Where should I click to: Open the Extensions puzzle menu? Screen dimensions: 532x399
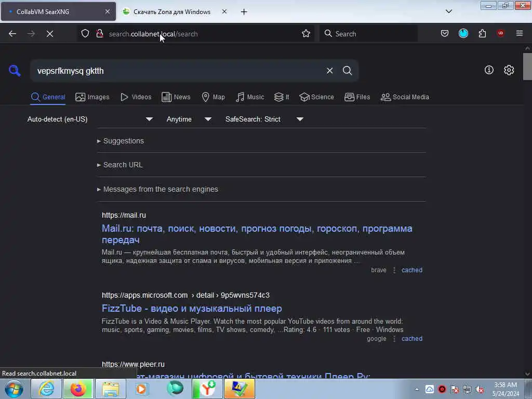coord(483,34)
